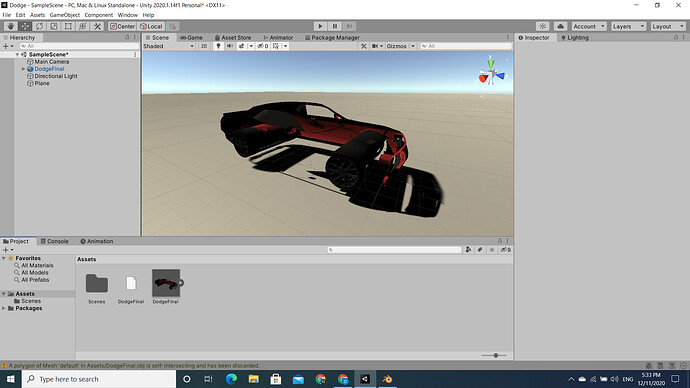Toggle scene audio speaker icon
Image resolution: width=690 pixels, height=388 pixels.
(230, 46)
